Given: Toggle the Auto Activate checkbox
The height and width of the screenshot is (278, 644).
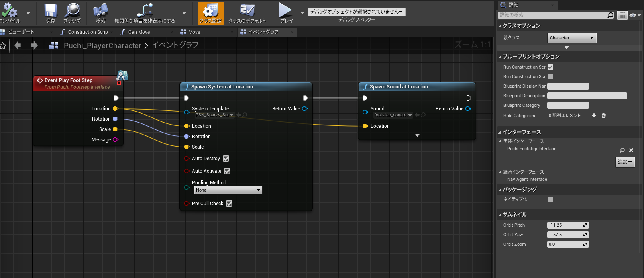Looking at the screenshot, I should 227,171.
